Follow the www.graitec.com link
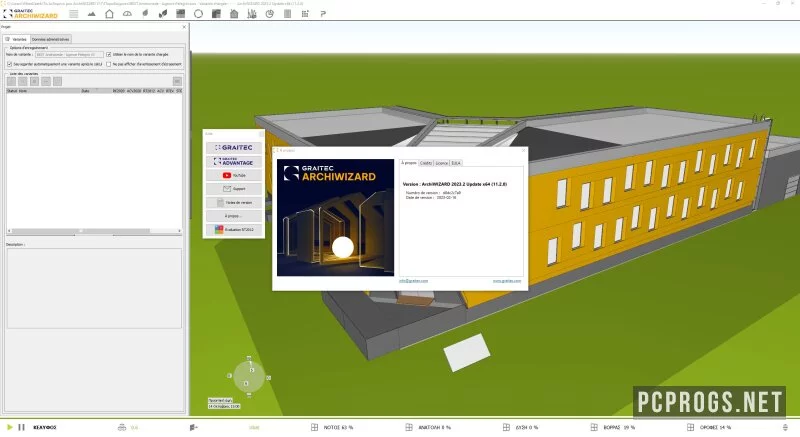Image resolution: width=800 pixels, height=437 pixels. [507, 281]
